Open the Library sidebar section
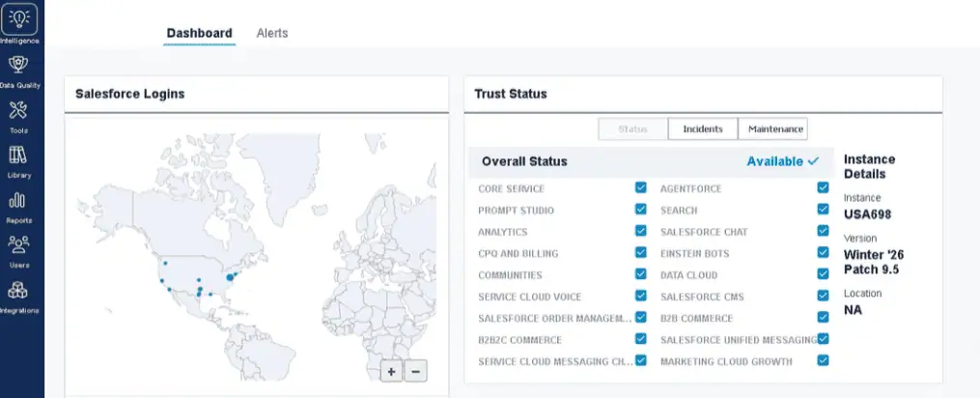The height and width of the screenshot is (398, 980). tap(19, 162)
